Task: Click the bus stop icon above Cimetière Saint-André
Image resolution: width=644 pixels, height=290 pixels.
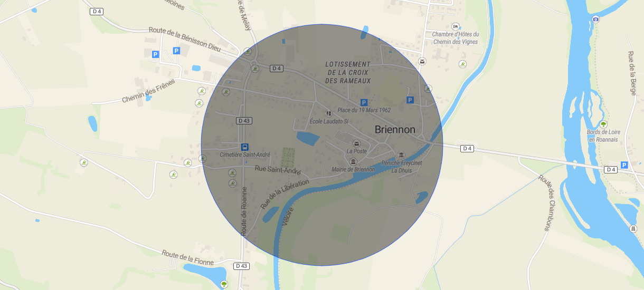Action: pos(244,147)
